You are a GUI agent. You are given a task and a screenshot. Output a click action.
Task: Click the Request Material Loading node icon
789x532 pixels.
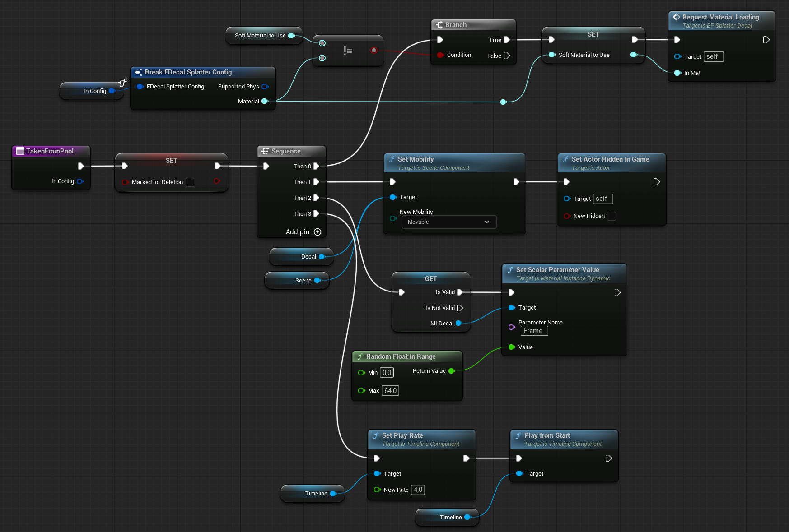676,17
